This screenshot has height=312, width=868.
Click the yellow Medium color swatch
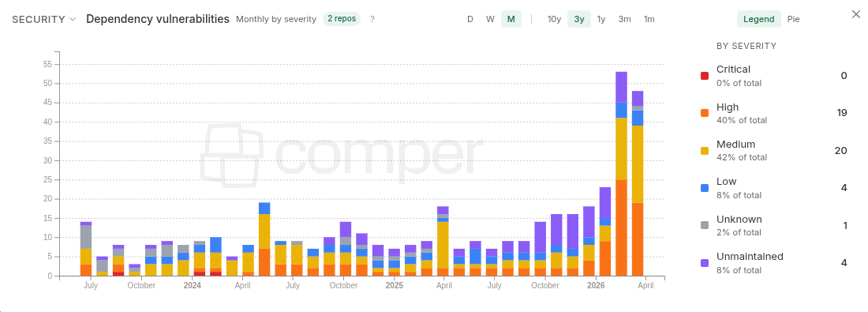(705, 151)
